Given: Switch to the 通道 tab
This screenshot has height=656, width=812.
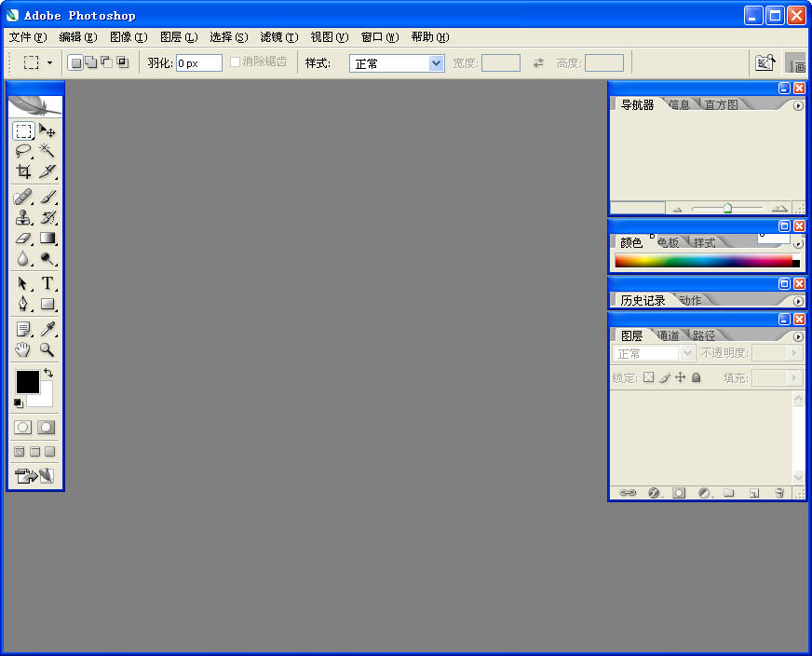Looking at the screenshot, I should 668,335.
